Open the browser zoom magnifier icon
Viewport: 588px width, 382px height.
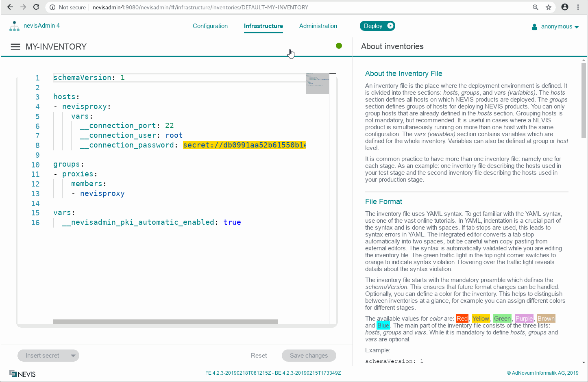(x=536, y=7)
